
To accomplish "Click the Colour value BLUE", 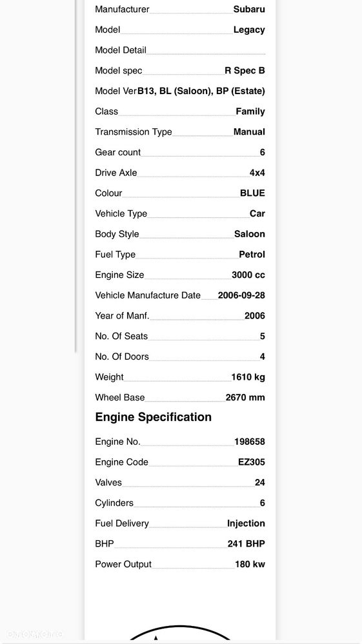I will pyautogui.click(x=252, y=193).
